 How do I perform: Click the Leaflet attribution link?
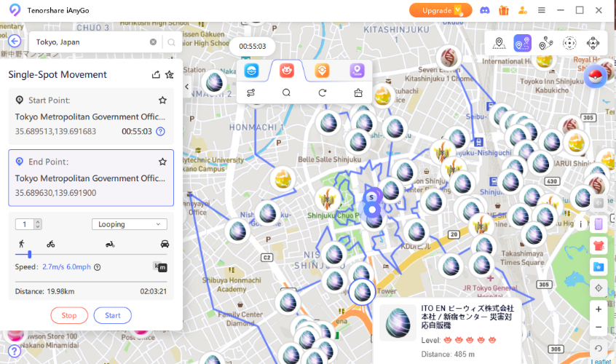click(601, 361)
